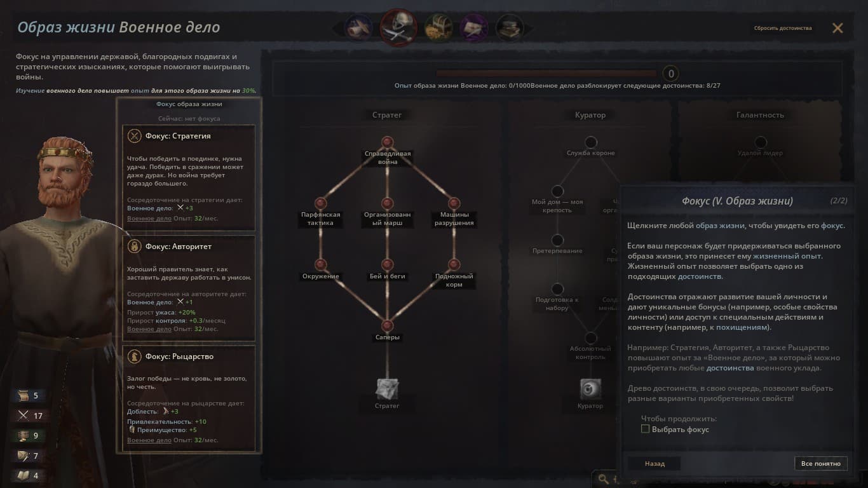Close the lifestyle window with X
The height and width of the screenshot is (488, 868).
(x=837, y=28)
